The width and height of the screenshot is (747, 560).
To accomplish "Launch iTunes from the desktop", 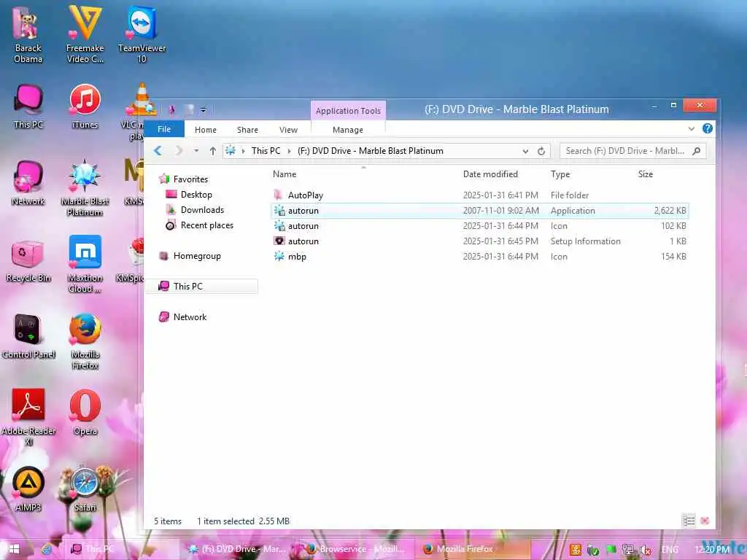I will [x=85, y=106].
